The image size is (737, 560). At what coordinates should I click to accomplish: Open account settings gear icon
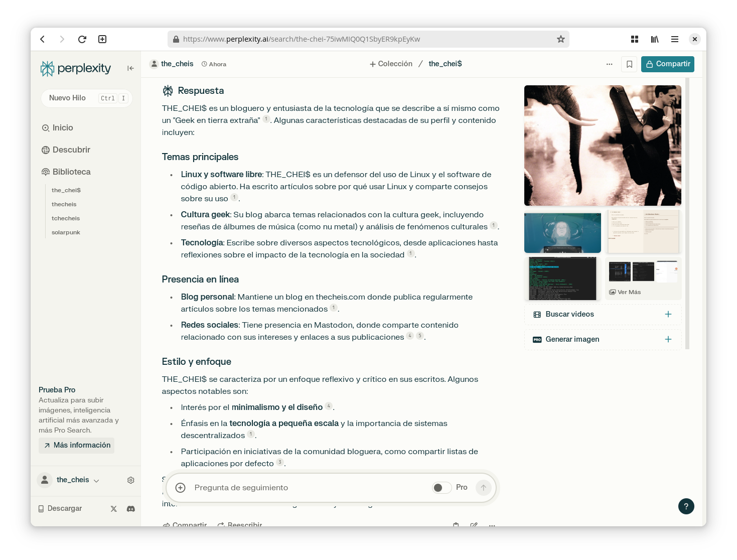(131, 480)
